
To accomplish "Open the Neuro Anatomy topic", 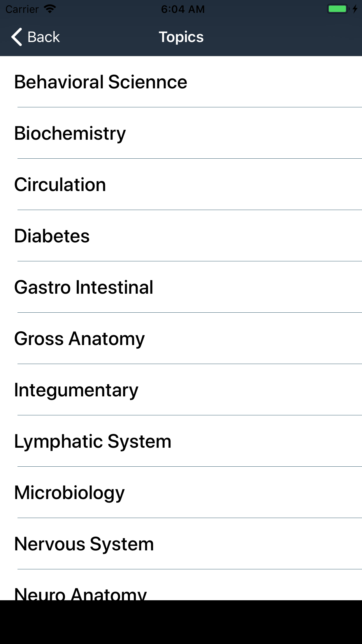I will pos(181,585).
